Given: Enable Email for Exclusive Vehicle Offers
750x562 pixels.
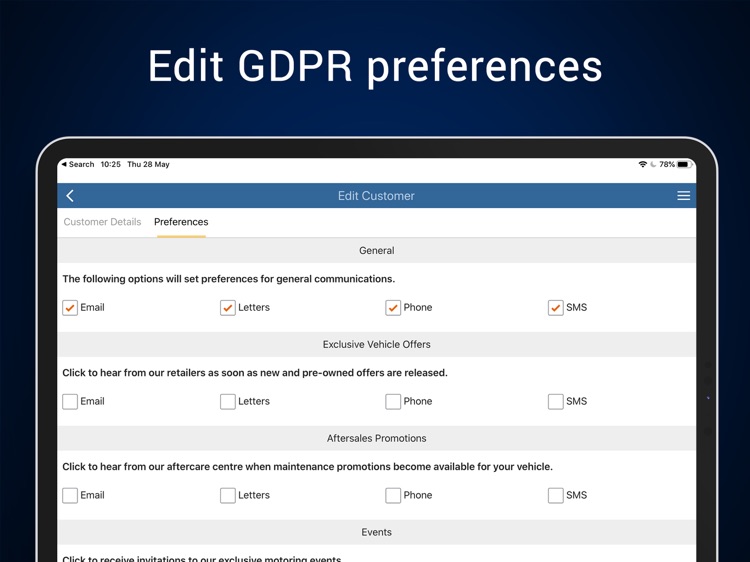Looking at the screenshot, I should [x=70, y=401].
